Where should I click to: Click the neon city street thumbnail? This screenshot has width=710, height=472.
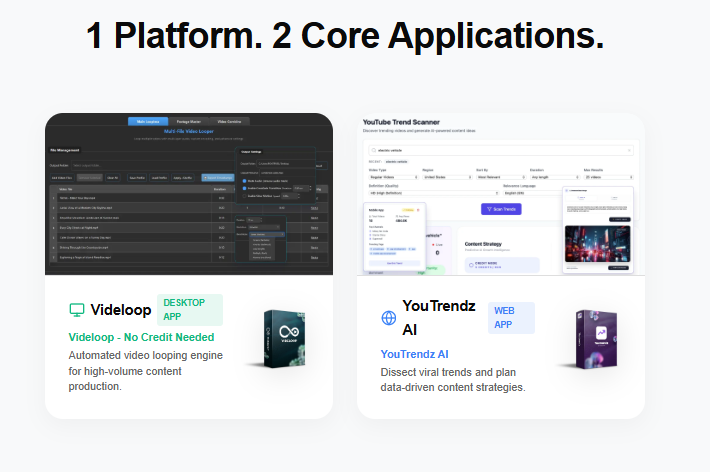coord(597,244)
